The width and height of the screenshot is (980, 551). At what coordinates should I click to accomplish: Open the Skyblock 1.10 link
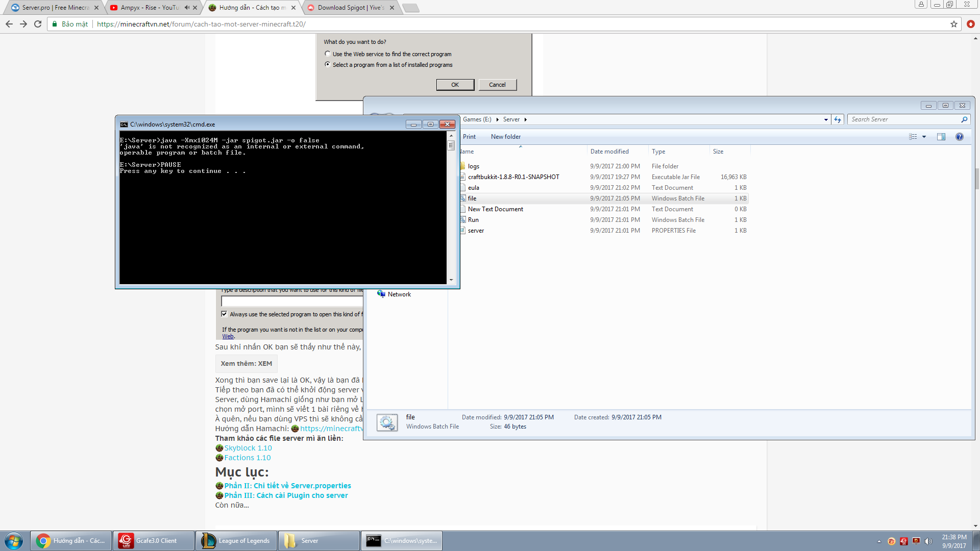pyautogui.click(x=248, y=448)
